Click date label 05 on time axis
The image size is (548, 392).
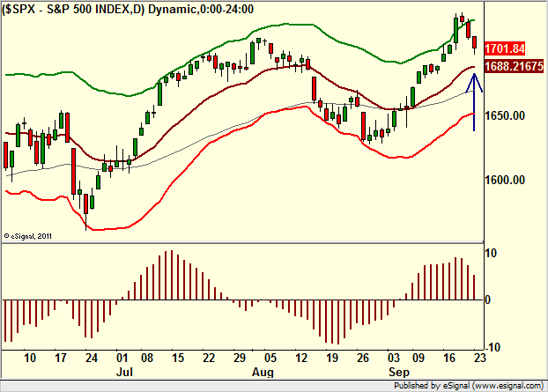pyautogui.click(x=270, y=359)
